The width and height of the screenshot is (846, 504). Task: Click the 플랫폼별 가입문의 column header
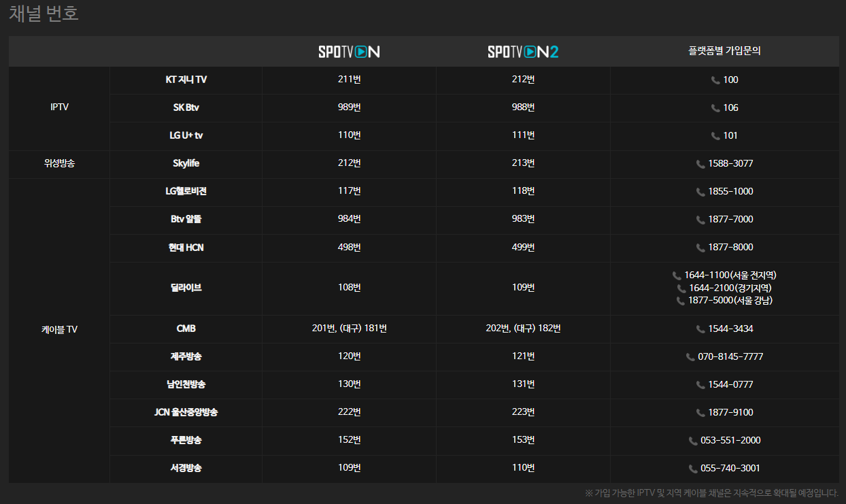tap(724, 51)
